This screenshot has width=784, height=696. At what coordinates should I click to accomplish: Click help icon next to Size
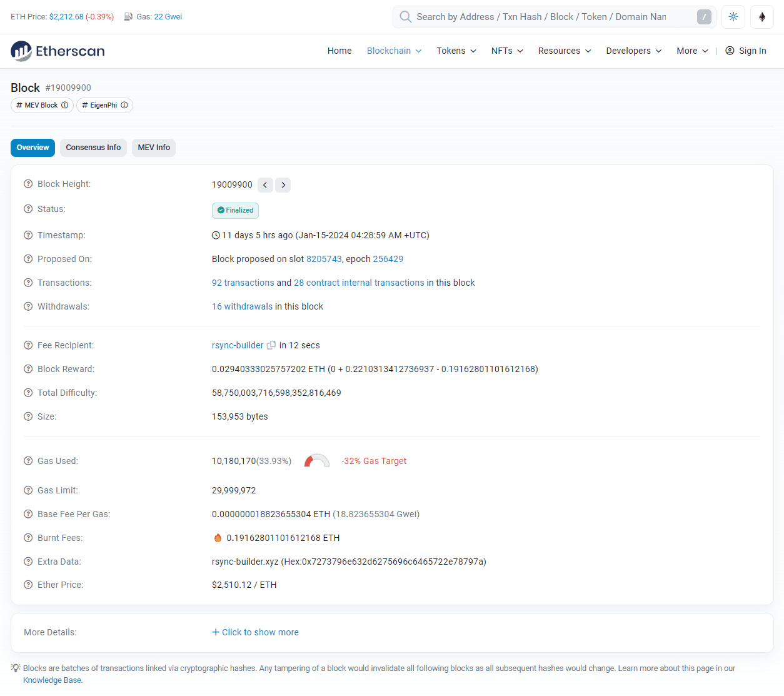[28, 416]
